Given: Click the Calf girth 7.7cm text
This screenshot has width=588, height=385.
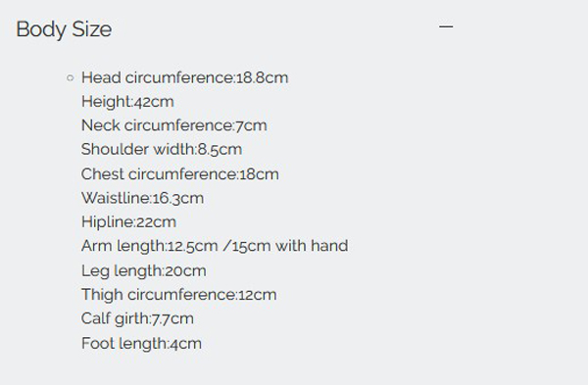Looking at the screenshot, I should pyautogui.click(x=137, y=318).
